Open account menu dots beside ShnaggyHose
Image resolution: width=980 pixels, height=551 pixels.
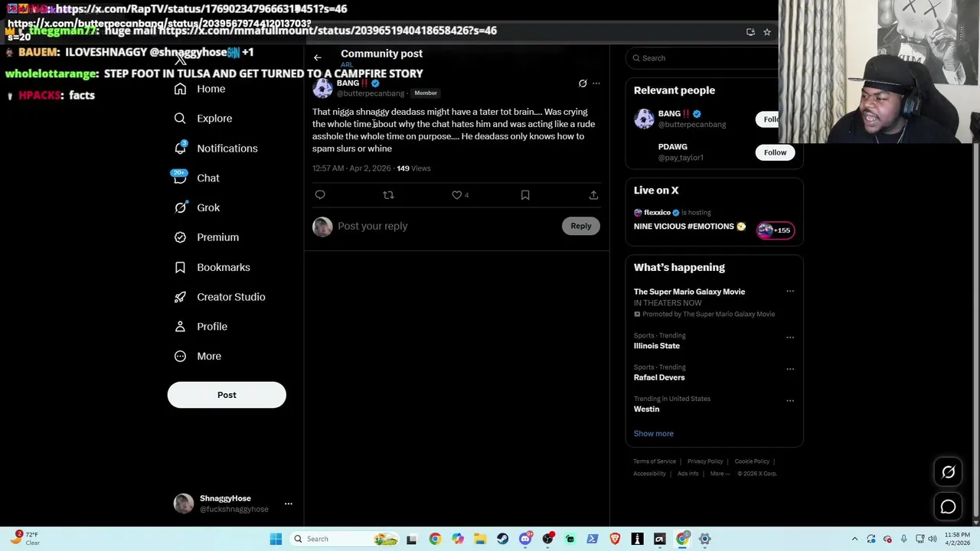[x=289, y=504]
